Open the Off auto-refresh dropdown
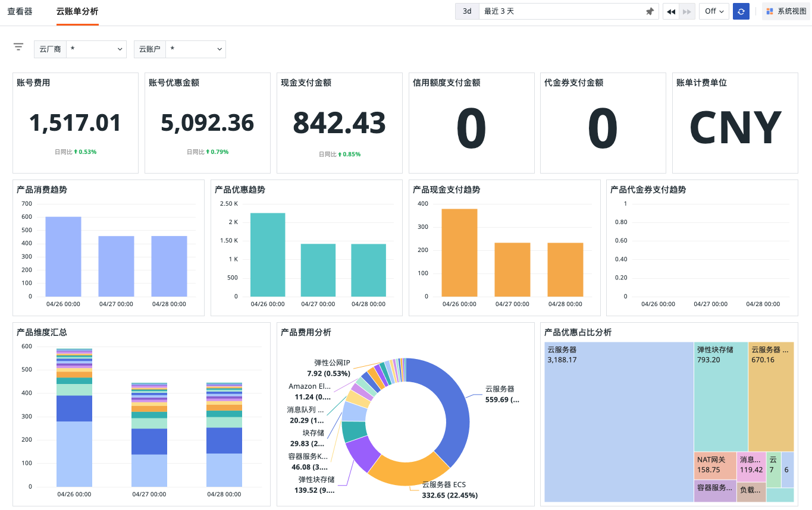Image resolution: width=812 pixels, height=510 pixels. click(x=714, y=11)
